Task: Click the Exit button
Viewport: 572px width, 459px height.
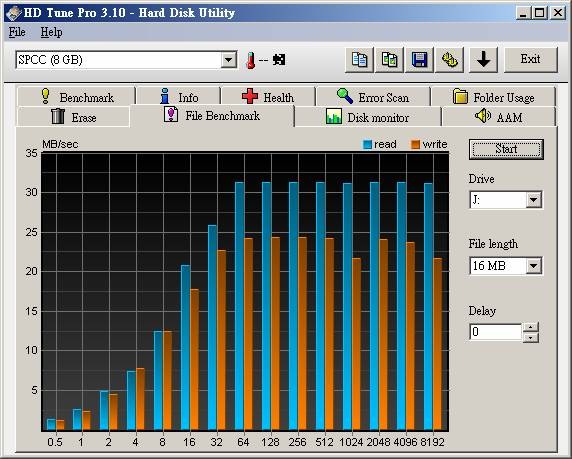Action: 530,59
